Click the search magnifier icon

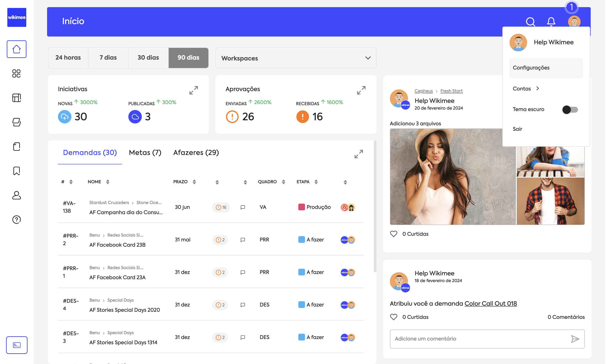coord(530,22)
